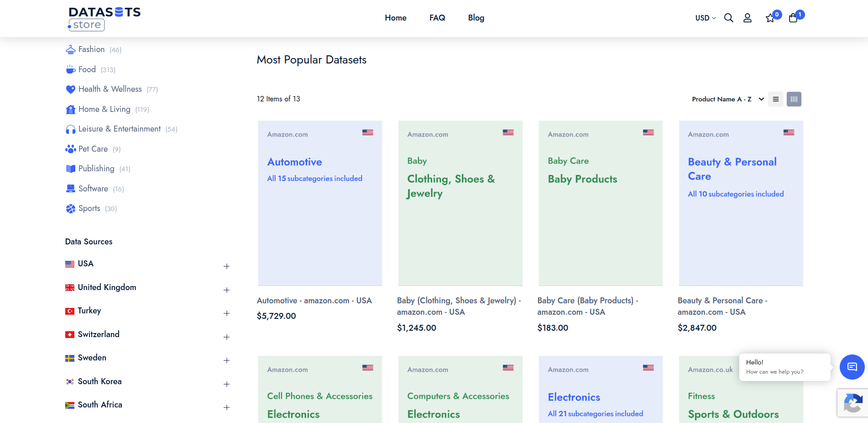Open the Electronics 21 subcategories card
The image size is (868, 423).
pos(601,390)
